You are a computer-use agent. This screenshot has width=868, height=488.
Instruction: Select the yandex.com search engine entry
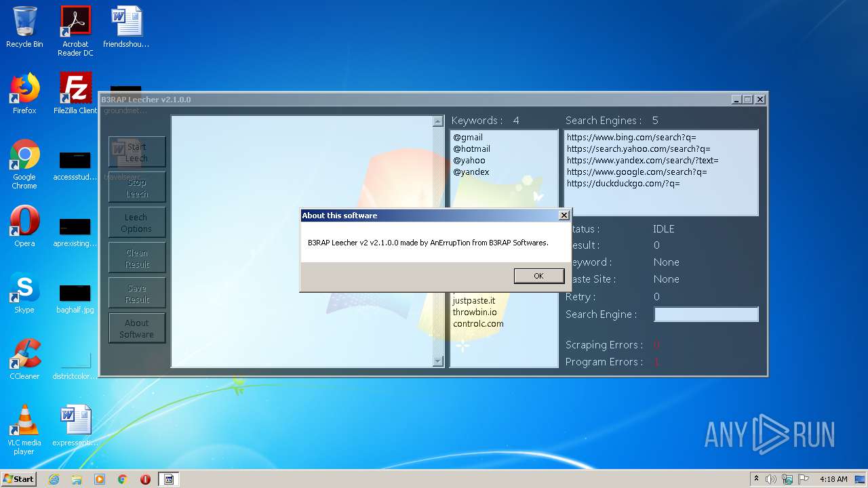pyautogui.click(x=642, y=160)
